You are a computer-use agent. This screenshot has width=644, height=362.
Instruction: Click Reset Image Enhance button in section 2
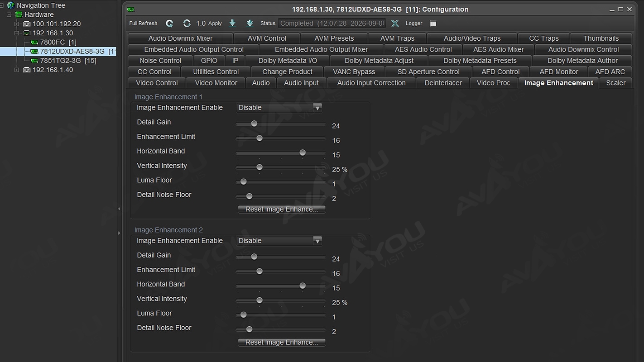click(282, 342)
